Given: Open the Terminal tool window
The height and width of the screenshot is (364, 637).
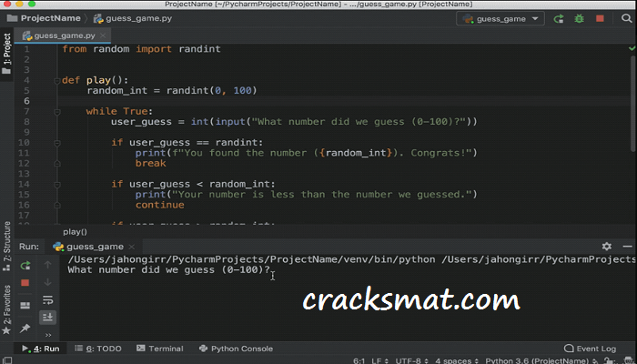Looking at the screenshot, I should [x=160, y=349].
